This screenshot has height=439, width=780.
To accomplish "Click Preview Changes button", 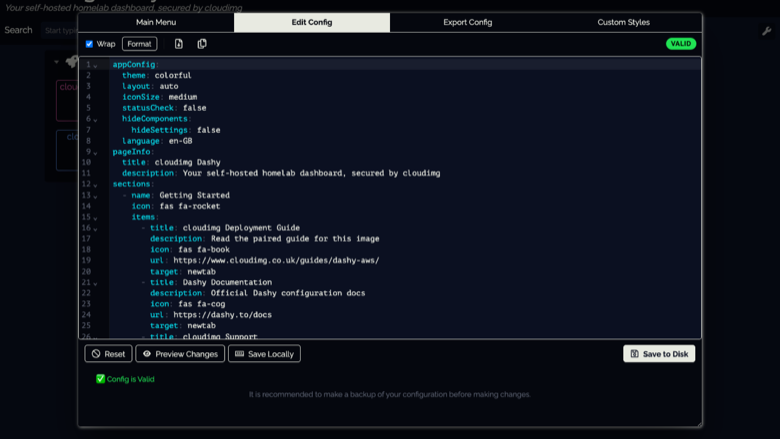I will click(x=180, y=354).
